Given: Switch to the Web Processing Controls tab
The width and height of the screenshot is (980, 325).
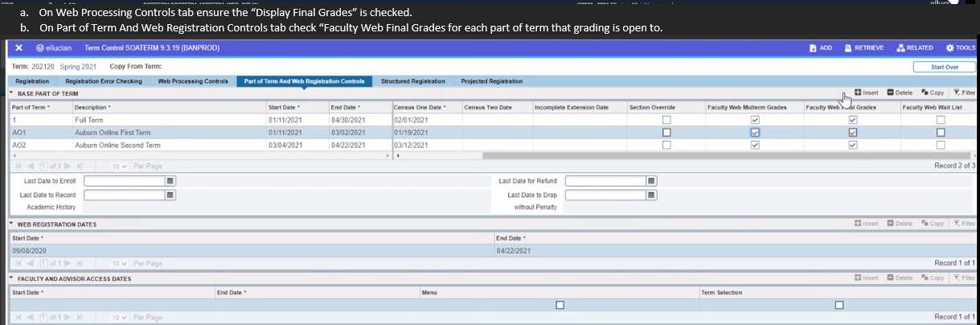Looking at the screenshot, I should tap(193, 81).
